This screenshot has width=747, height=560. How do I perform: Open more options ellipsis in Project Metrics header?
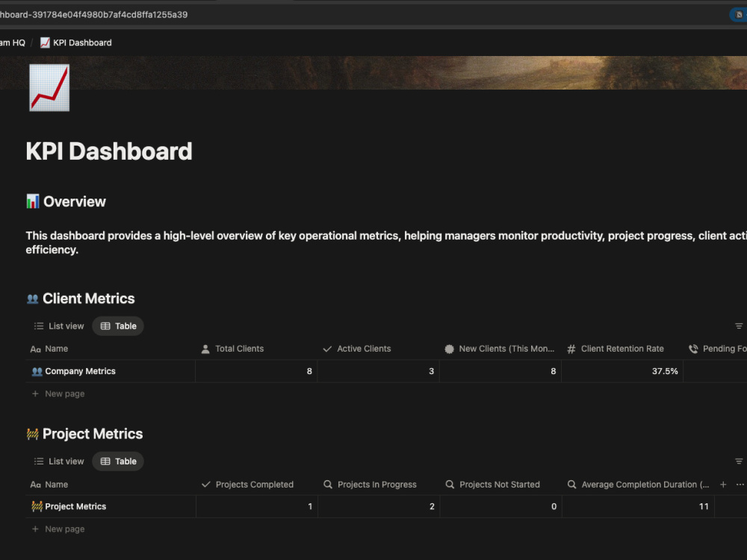[x=740, y=485]
